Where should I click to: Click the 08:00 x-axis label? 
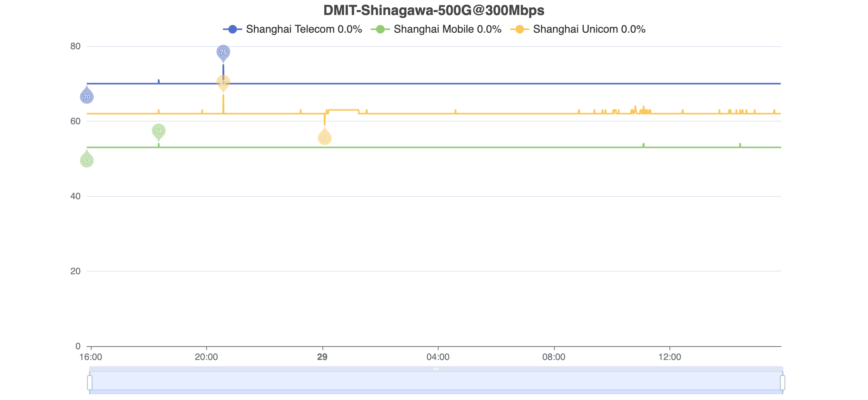pos(554,357)
